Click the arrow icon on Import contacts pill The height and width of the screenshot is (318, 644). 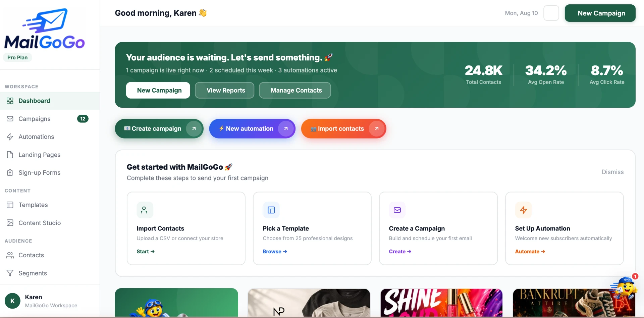(377, 128)
